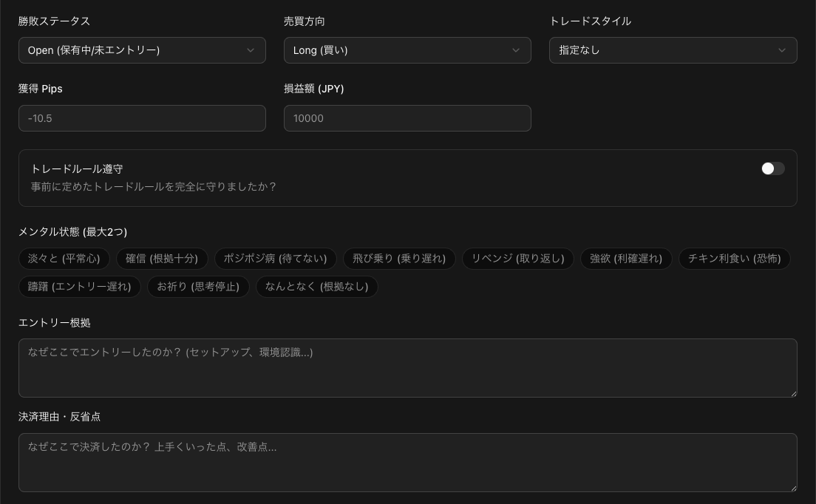Click the chevron icon on 売買方向 selector
This screenshot has width=816, height=504.
point(516,50)
